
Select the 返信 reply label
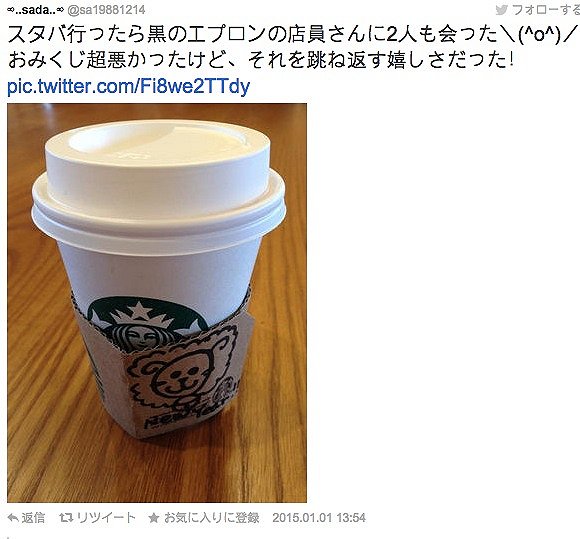[x=33, y=518]
